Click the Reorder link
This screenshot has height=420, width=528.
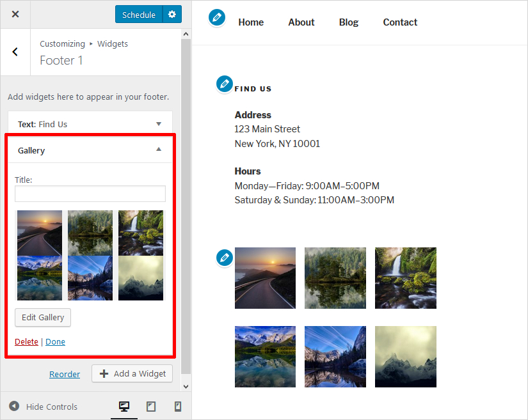point(65,374)
